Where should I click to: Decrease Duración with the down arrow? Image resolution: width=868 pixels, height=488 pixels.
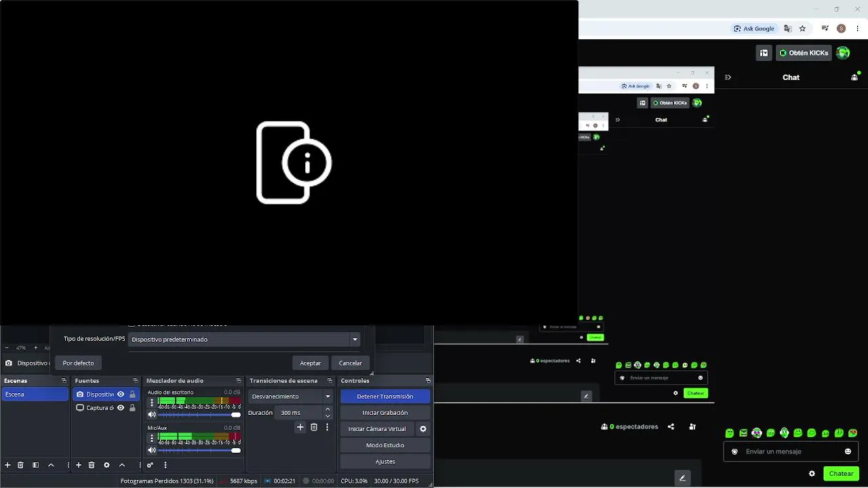pos(328,416)
